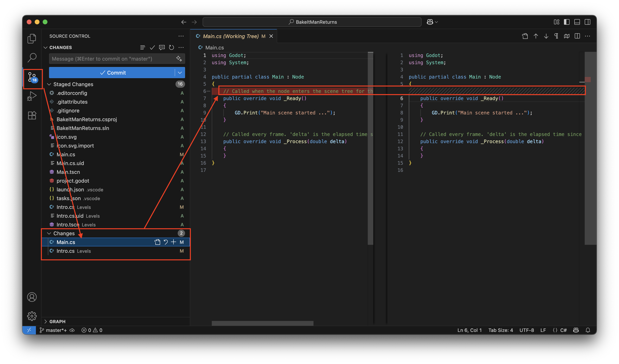
Task: Stage changes plus icon on Main.cs row
Action: click(x=173, y=242)
